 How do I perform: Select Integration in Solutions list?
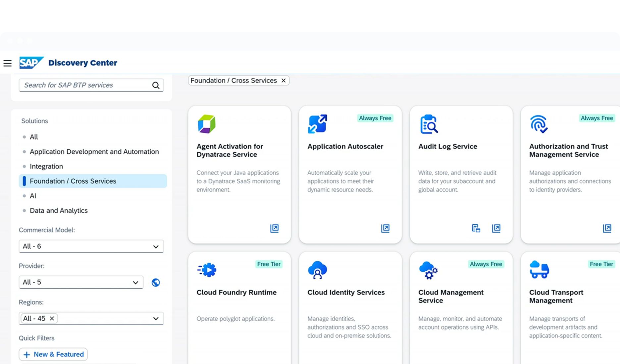pos(46,166)
